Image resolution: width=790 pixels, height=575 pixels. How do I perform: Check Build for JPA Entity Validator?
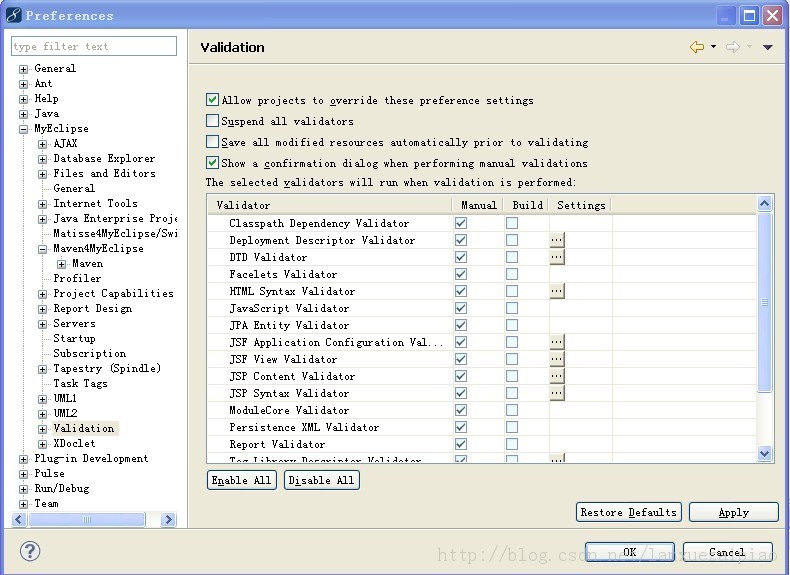512,325
